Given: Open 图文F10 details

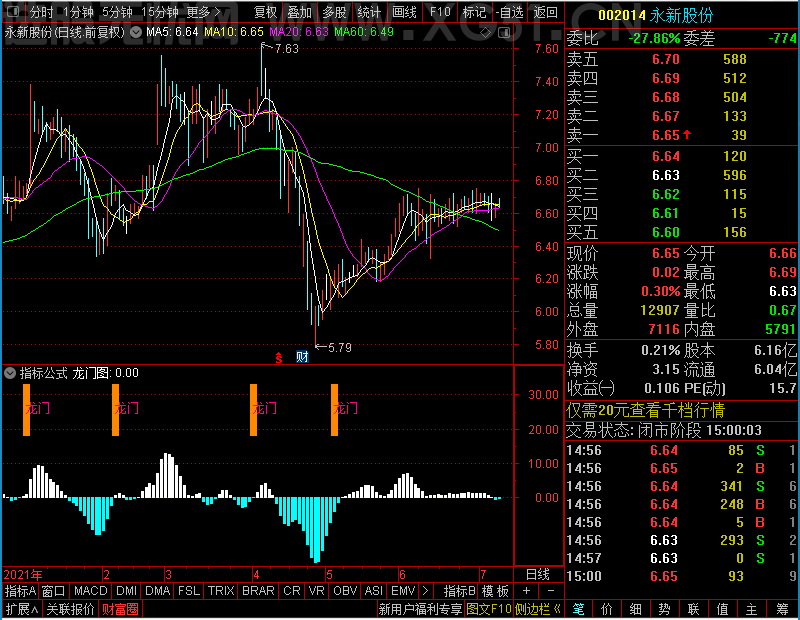Looking at the screenshot, I should click(489, 609).
